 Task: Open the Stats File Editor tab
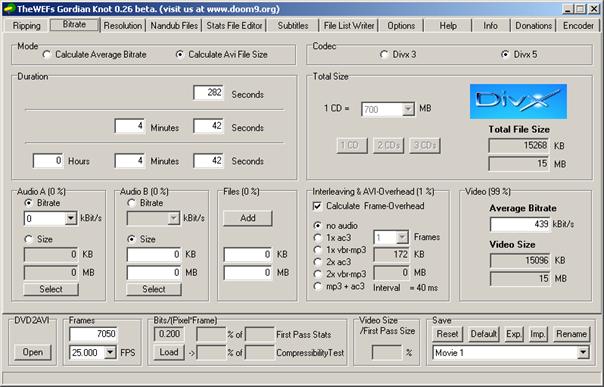click(234, 26)
